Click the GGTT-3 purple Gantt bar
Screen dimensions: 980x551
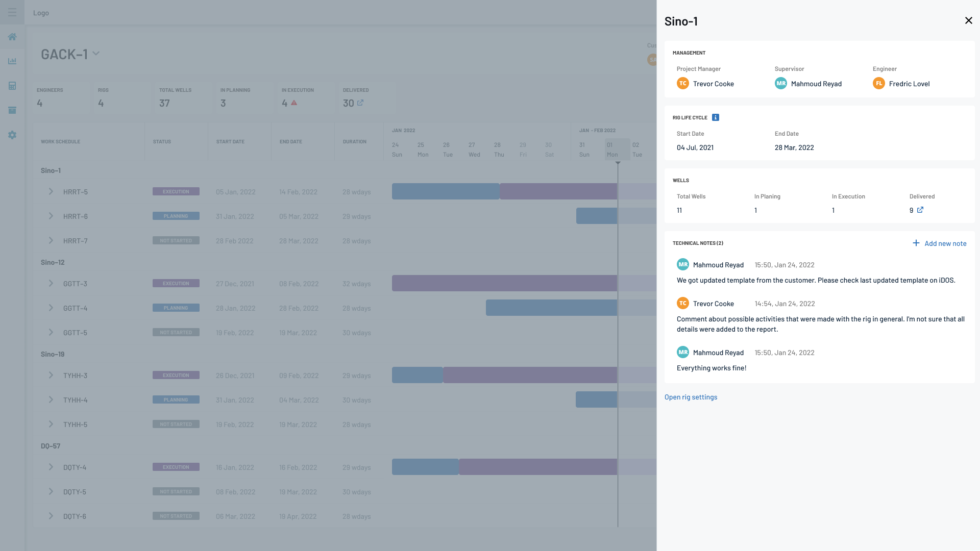(504, 283)
